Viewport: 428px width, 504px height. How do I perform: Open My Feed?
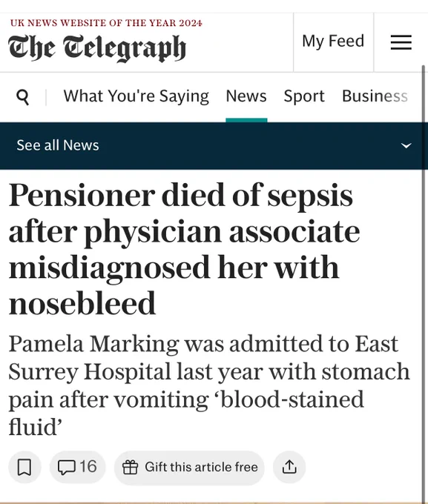coord(333,42)
